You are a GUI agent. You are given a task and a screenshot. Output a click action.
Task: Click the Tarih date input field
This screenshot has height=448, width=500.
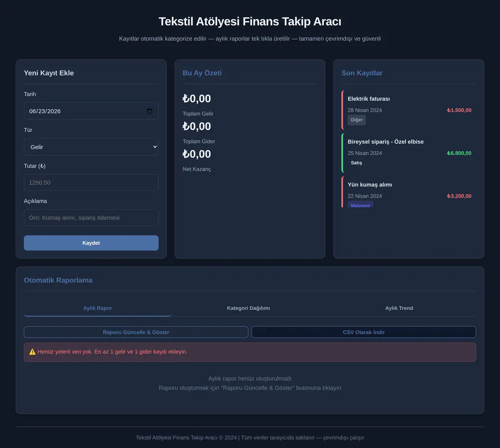pyautogui.click(x=91, y=111)
